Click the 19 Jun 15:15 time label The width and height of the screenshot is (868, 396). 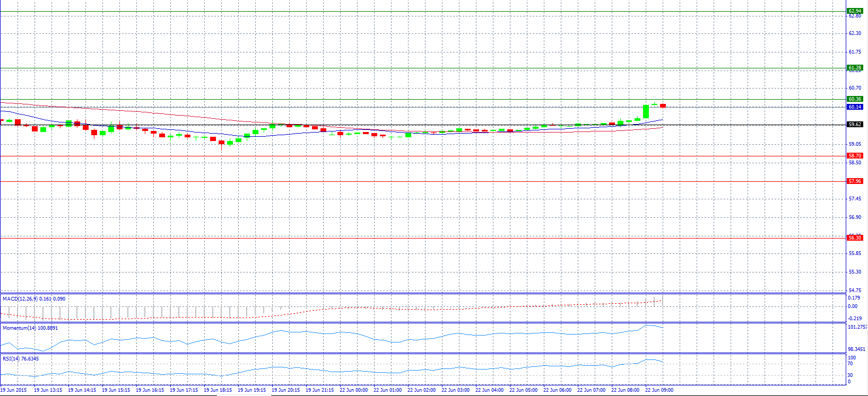pos(116,390)
